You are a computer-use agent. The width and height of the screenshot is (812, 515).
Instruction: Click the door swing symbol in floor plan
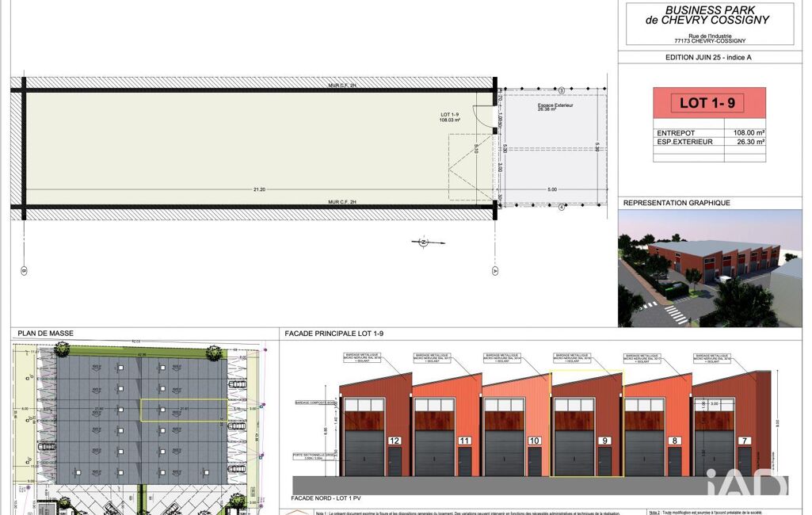[482, 116]
